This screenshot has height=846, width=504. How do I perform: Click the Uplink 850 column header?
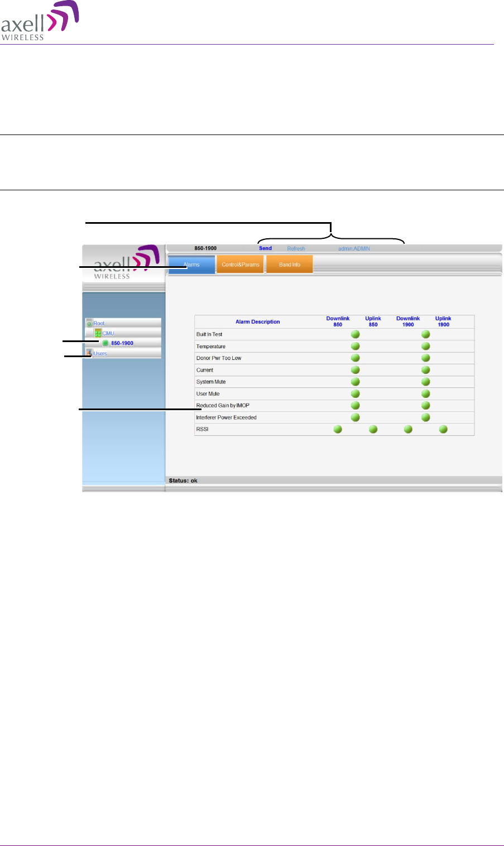tap(373, 321)
